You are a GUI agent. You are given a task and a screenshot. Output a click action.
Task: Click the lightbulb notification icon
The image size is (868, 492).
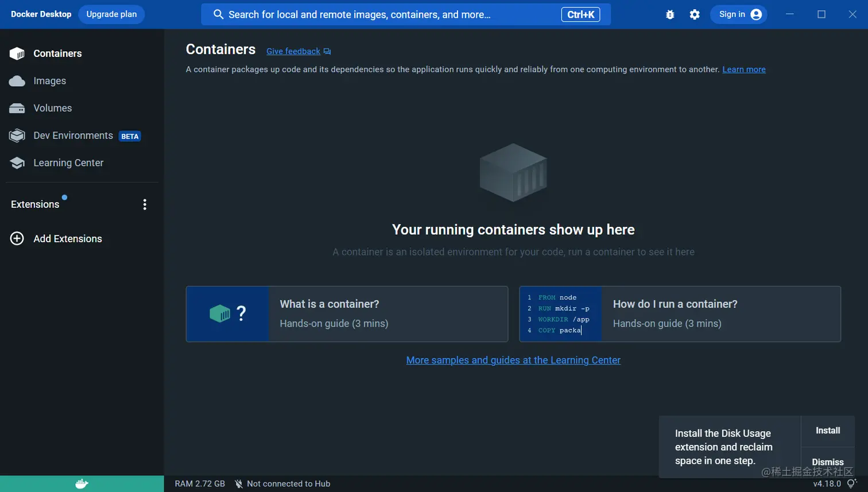click(852, 483)
